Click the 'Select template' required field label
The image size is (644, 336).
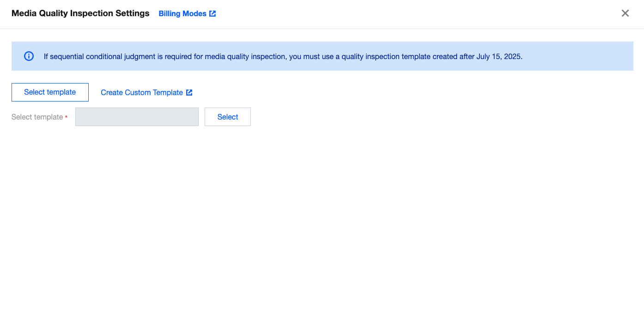[39, 117]
